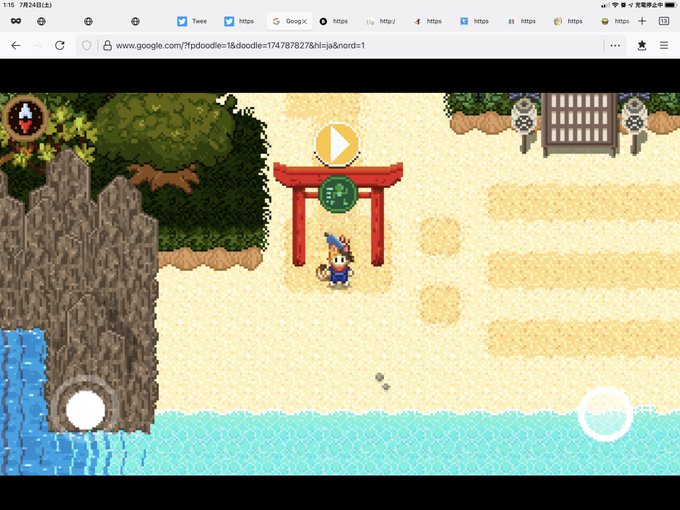Switch to the last burger-icon 'https' tab
Screen dimensions: 680x510
(x=615, y=21)
